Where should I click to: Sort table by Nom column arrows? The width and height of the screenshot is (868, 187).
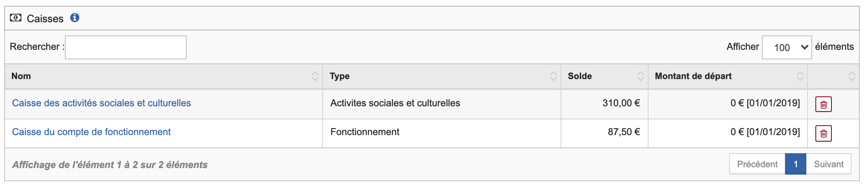315,76
